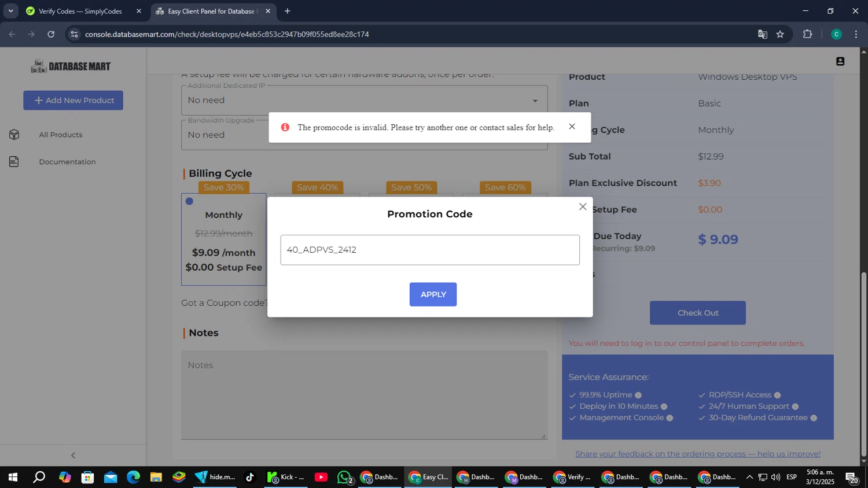The height and width of the screenshot is (488, 868).
Task: Select the Monthly billing radio button
Action: point(189,201)
